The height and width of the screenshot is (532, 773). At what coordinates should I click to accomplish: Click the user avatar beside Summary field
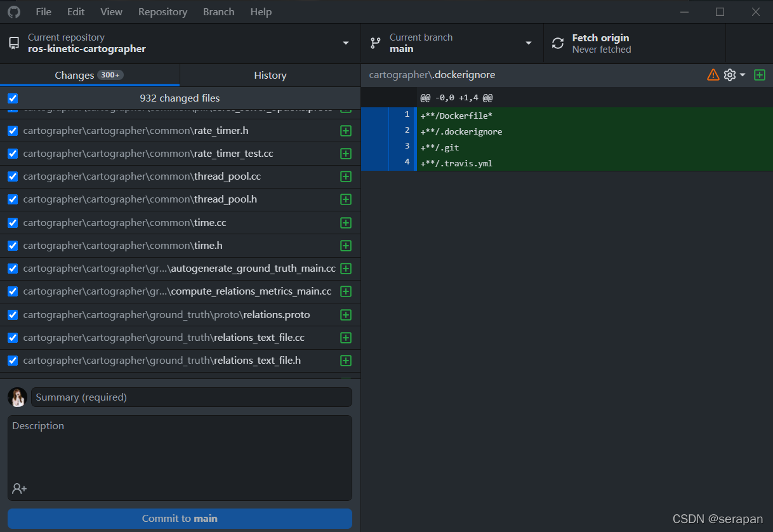click(x=18, y=397)
